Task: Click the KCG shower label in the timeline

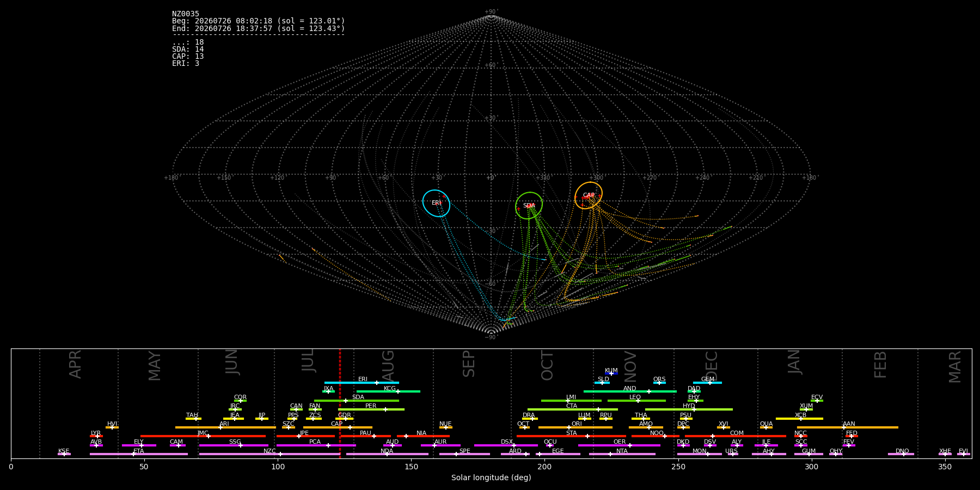Action: pos(390,389)
